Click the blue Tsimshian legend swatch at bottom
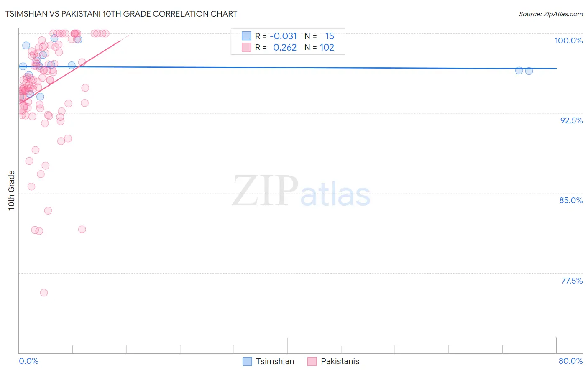 pyautogui.click(x=247, y=361)
